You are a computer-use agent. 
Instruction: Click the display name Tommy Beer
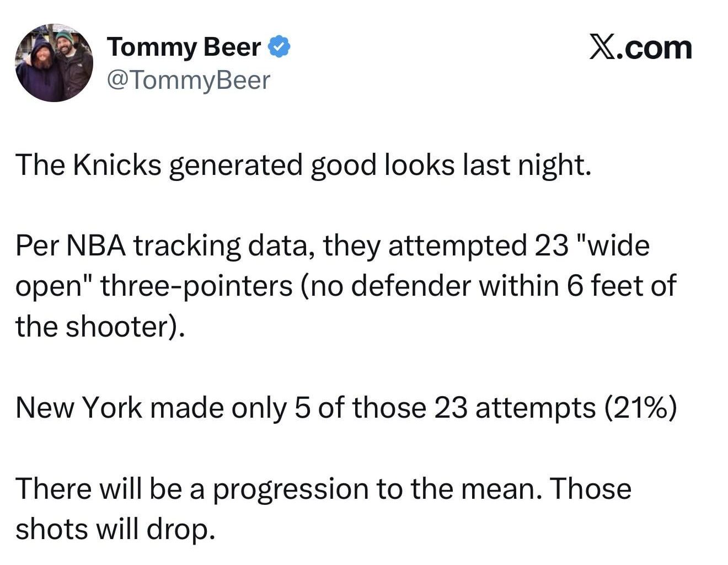(184, 47)
